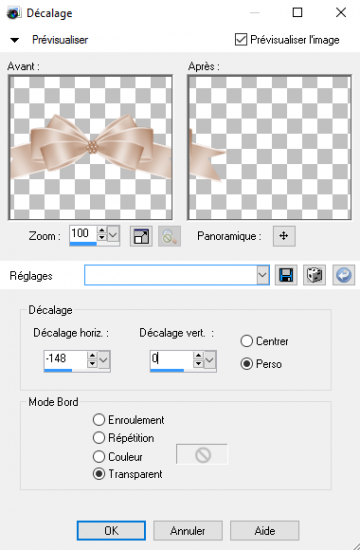Screen dimensions: 360x550
Task: Increase Décalage horiz. with up spinner
Action: pyautogui.click(x=92, y=355)
